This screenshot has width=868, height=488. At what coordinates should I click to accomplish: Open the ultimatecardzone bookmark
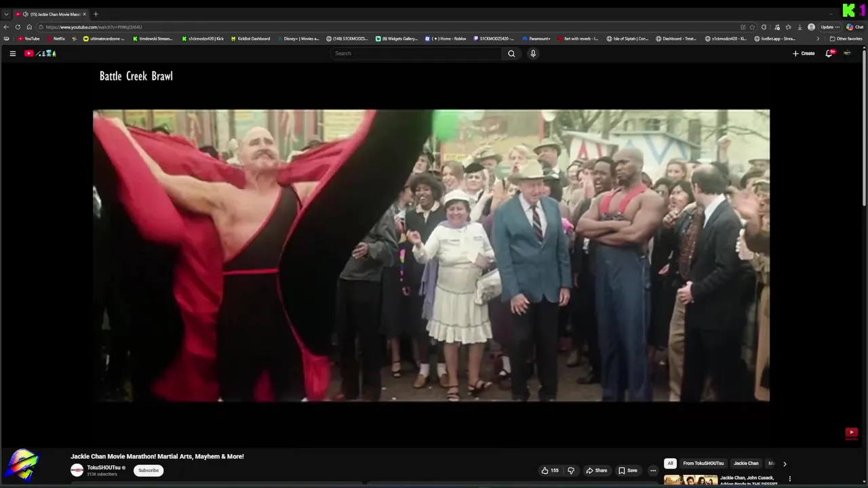(104, 39)
